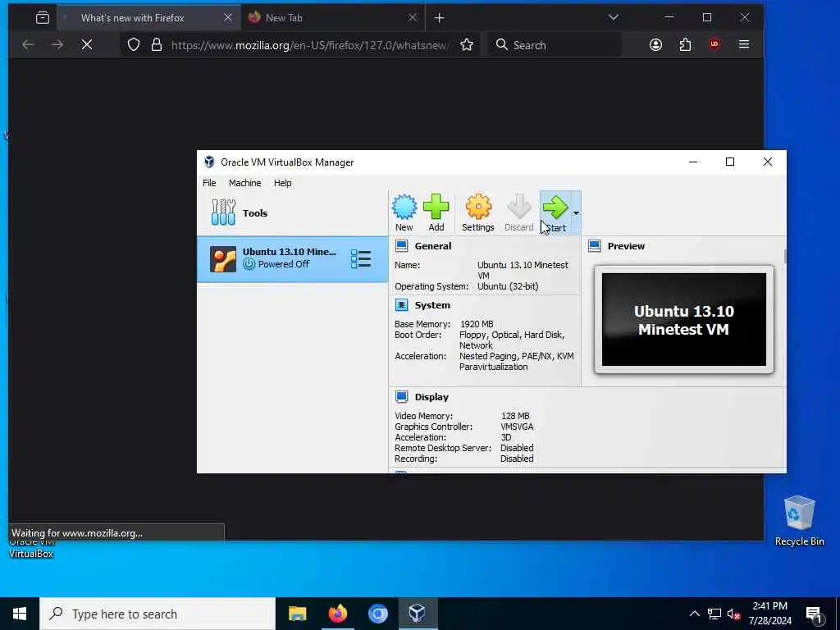Click the uBlock Origin extension icon

[714, 45]
